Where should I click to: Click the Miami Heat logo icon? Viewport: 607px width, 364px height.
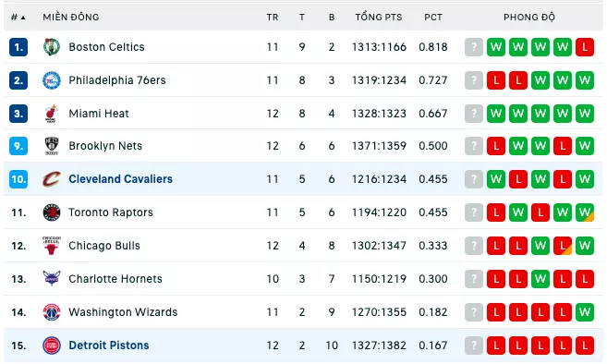(52, 114)
